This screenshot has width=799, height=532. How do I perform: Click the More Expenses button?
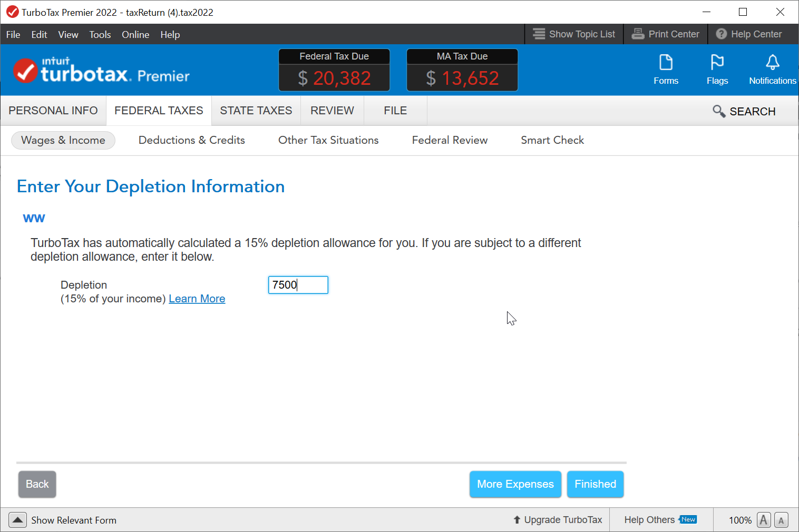tap(515, 484)
